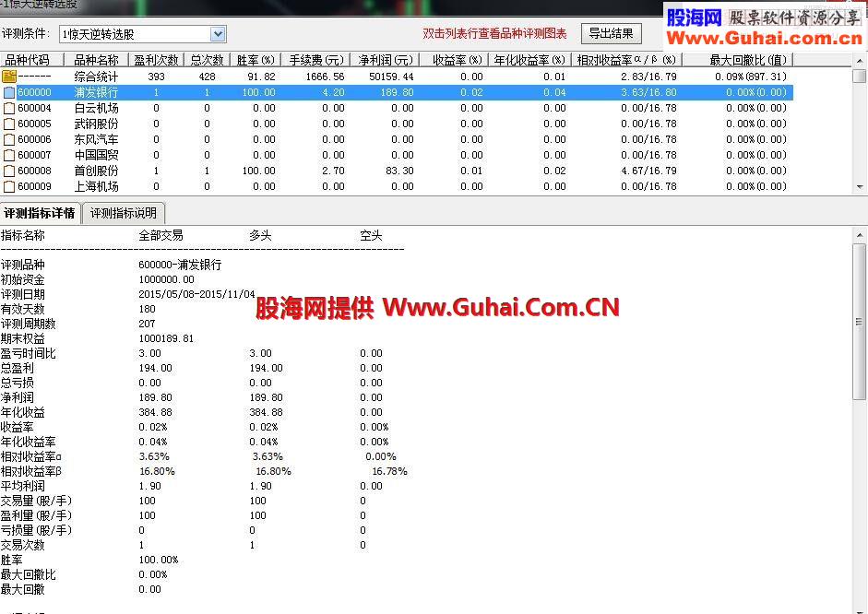868x614 pixels.
Task: Click stock code 600008
Action: 34,171
